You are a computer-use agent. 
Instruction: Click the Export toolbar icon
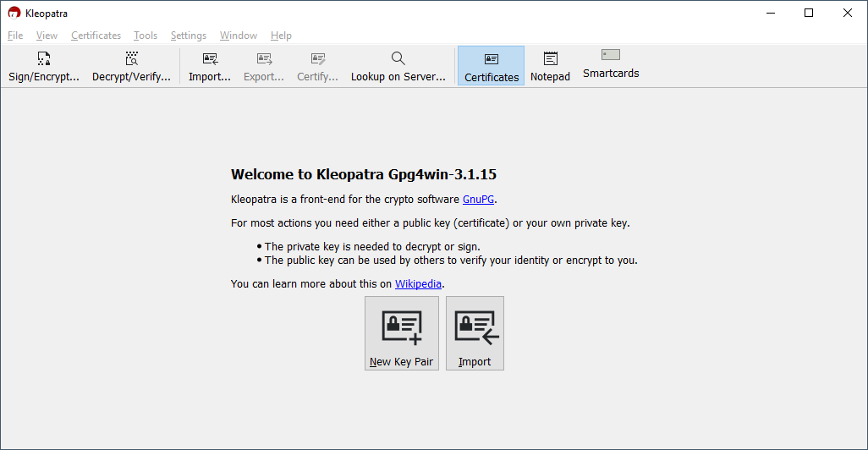[263, 65]
